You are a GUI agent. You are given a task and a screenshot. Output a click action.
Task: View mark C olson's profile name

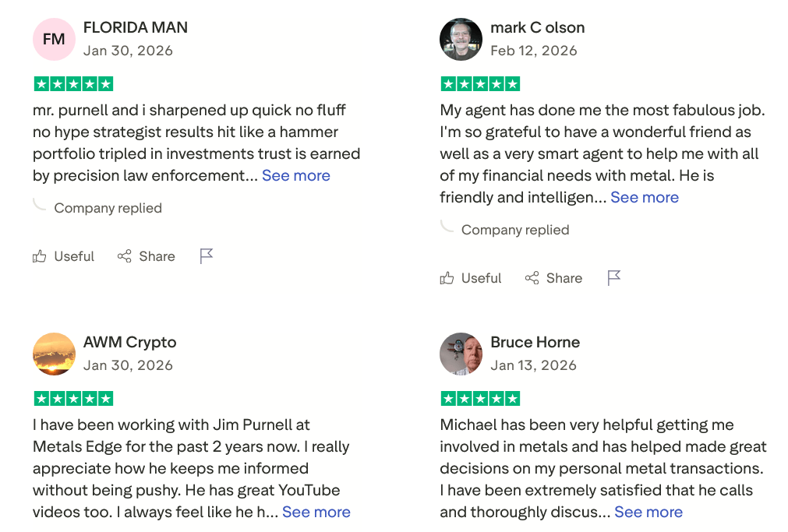click(537, 26)
